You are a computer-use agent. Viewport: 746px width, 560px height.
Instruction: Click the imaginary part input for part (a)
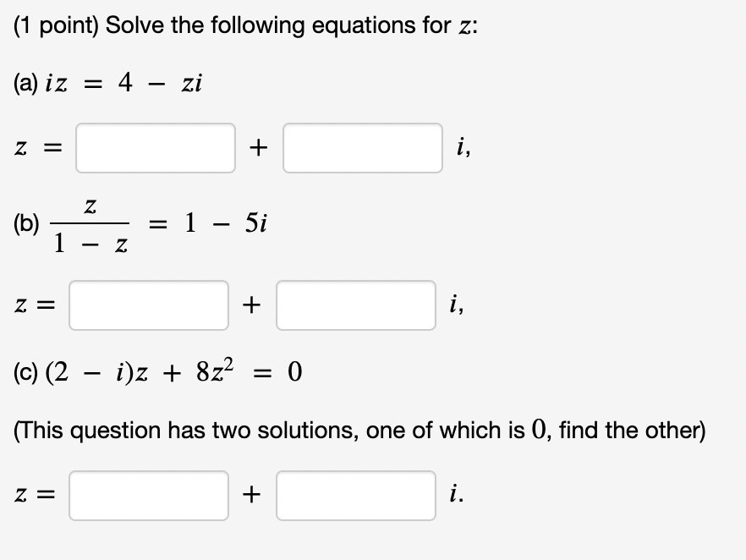(x=362, y=148)
